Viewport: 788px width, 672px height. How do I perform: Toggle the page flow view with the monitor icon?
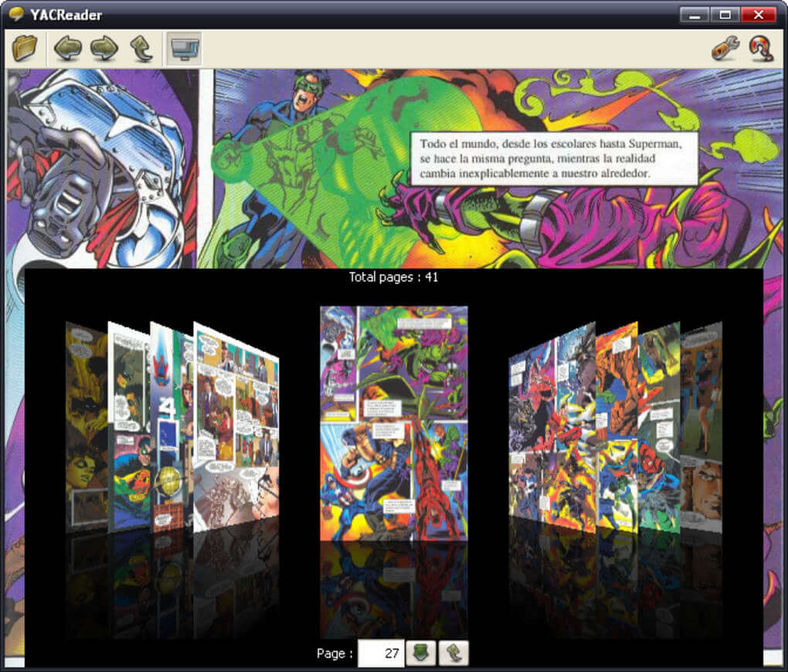click(182, 48)
